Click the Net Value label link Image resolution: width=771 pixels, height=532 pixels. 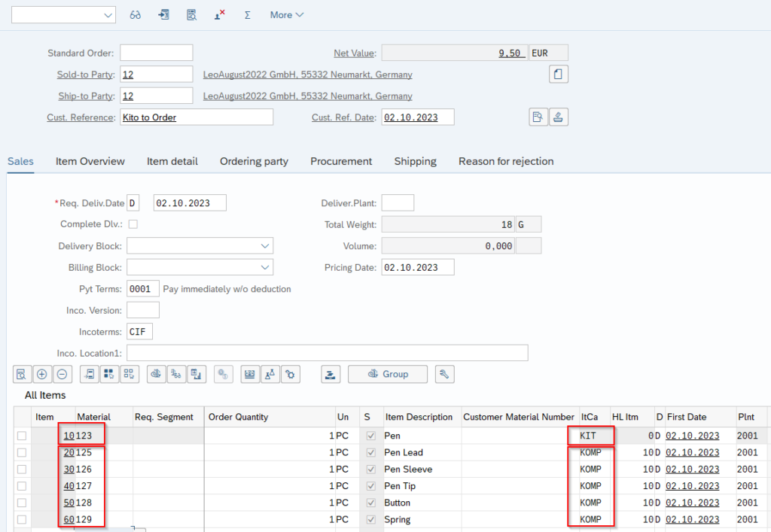click(355, 53)
